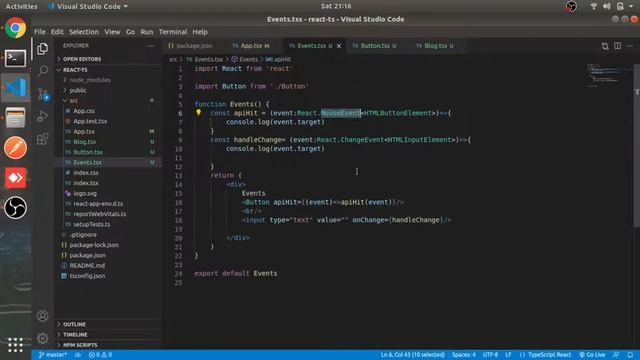
Task: Open the Extensions view
Action: tap(42, 139)
